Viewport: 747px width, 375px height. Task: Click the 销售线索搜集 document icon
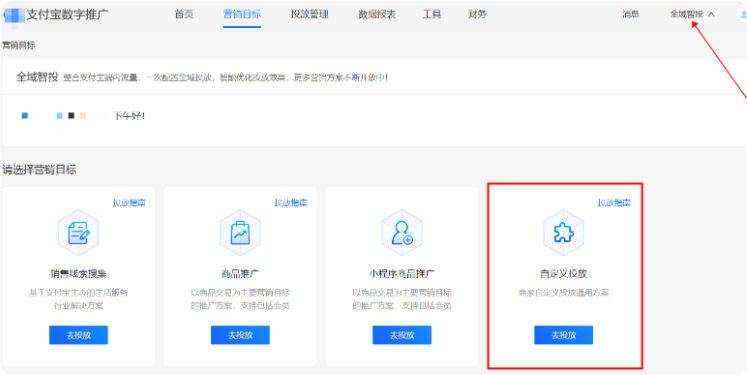click(x=79, y=233)
